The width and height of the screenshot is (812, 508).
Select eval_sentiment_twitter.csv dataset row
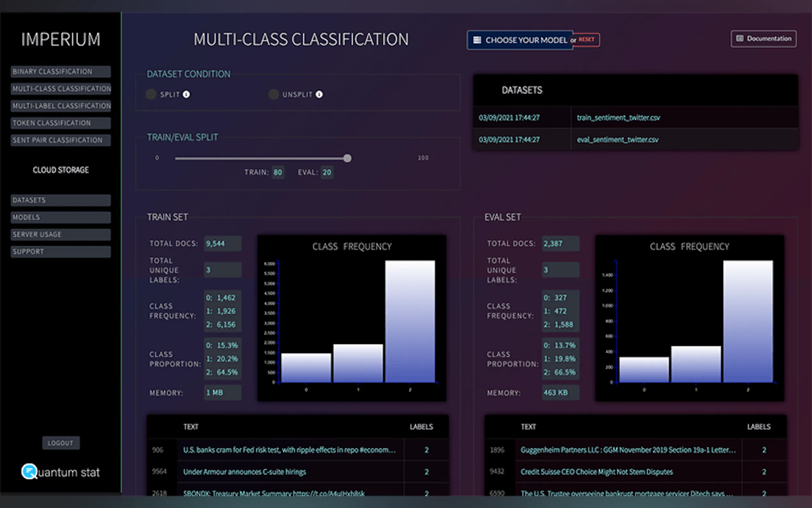[618, 139]
